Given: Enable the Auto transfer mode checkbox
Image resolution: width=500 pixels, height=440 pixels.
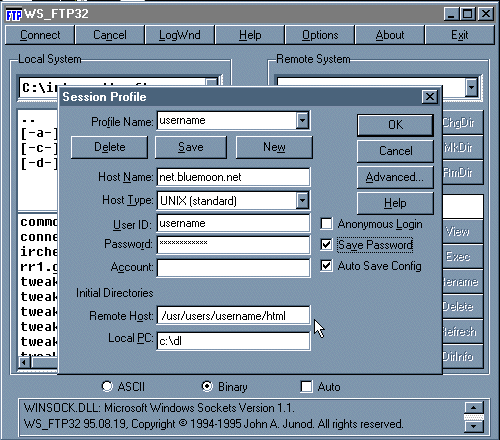Looking at the screenshot, I should pyautogui.click(x=306, y=387).
